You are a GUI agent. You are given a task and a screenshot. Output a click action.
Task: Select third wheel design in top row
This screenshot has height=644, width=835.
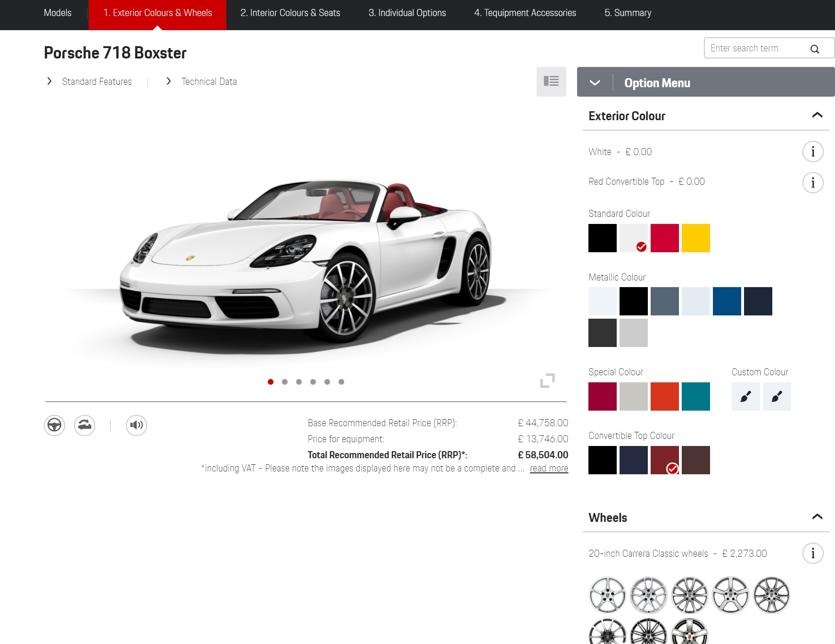click(690, 595)
